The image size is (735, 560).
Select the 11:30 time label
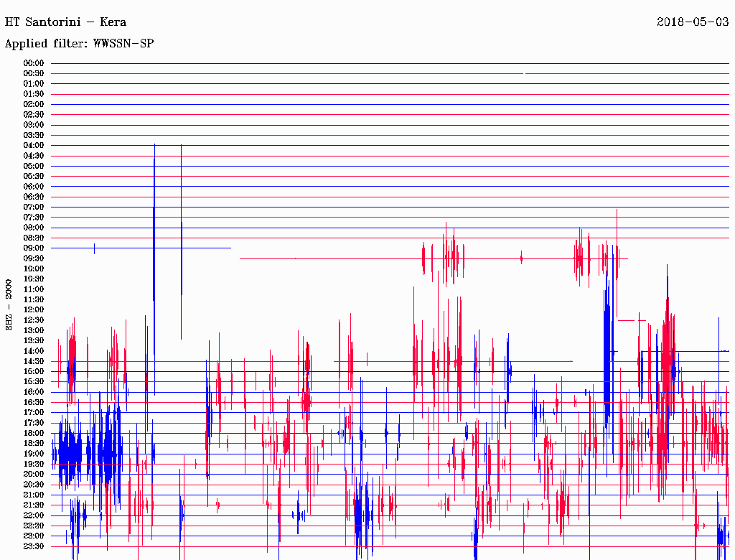point(34,299)
